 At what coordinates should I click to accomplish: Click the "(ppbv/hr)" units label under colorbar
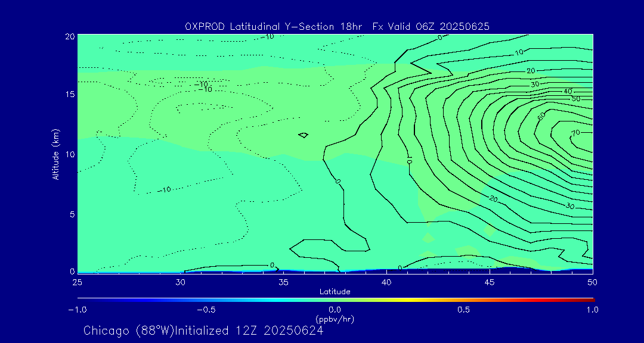pos(335,319)
